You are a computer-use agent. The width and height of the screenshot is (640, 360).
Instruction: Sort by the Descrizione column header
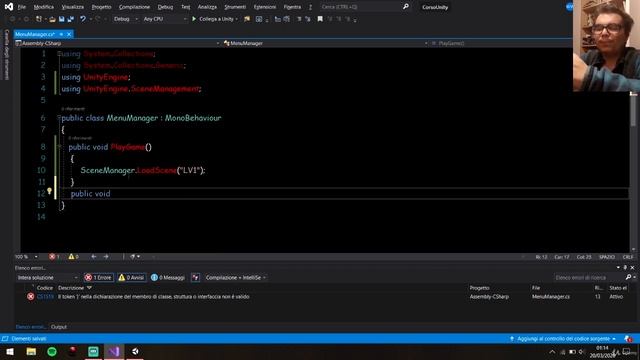coord(71,288)
